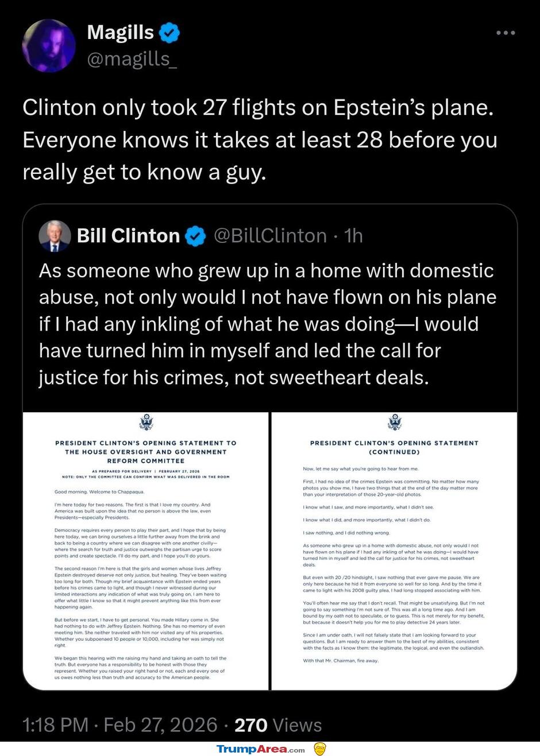The width and height of the screenshot is (540, 756).
Task: Click the main tweet text about 27 flights
Action: (x=260, y=139)
